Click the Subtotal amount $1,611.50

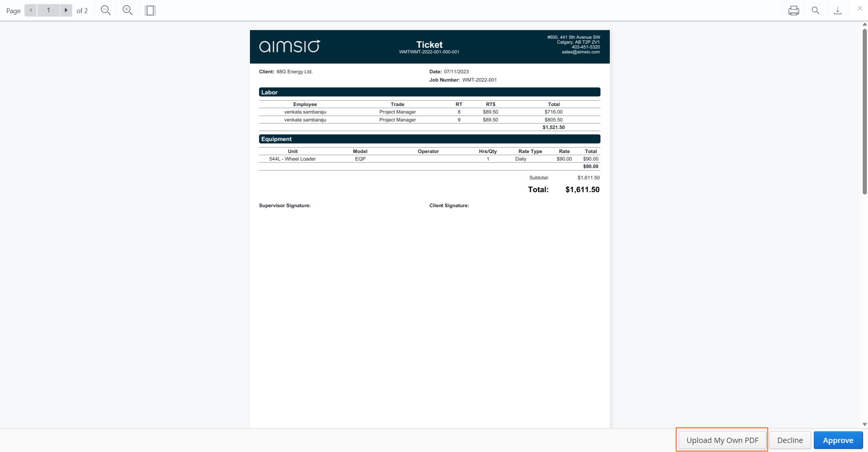[589, 177]
